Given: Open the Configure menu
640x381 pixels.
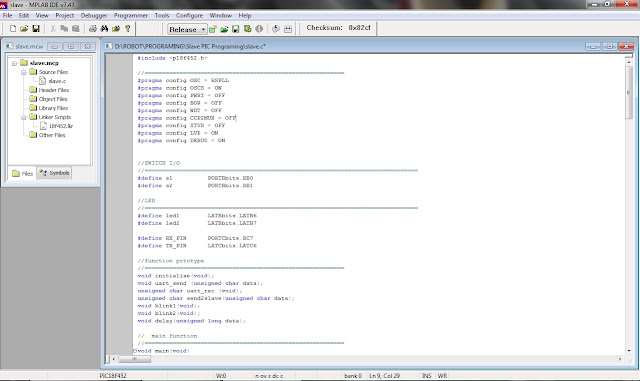Looking at the screenshot, I should [189, 16].
